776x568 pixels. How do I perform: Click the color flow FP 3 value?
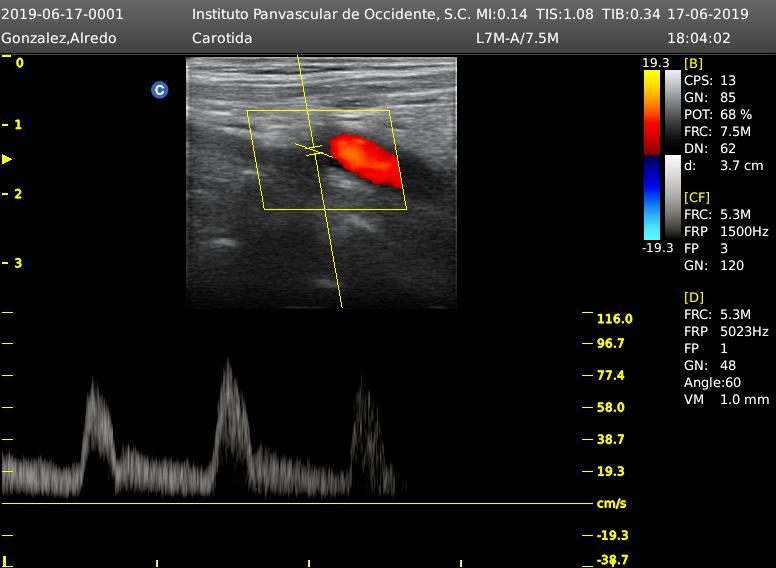(706, 248)
